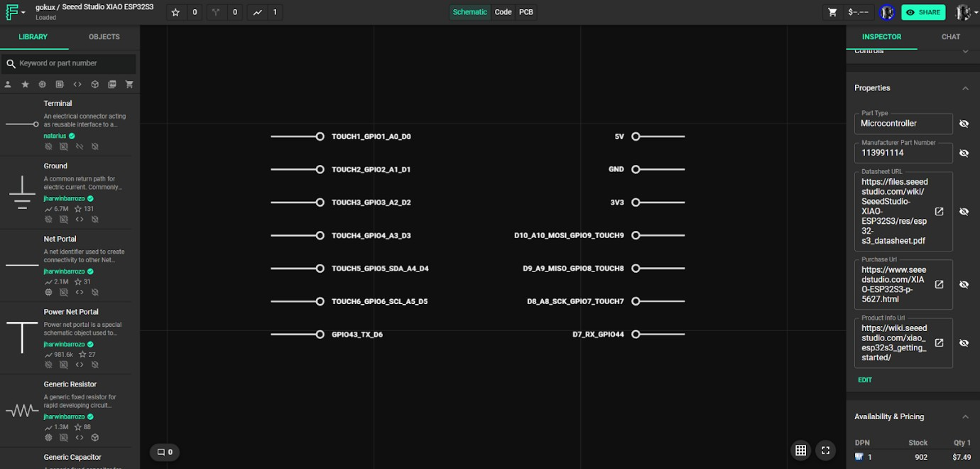Open the CHAT tab
Image resolution: width=980 pixels, height=469 pixels.
pos(951,37)
